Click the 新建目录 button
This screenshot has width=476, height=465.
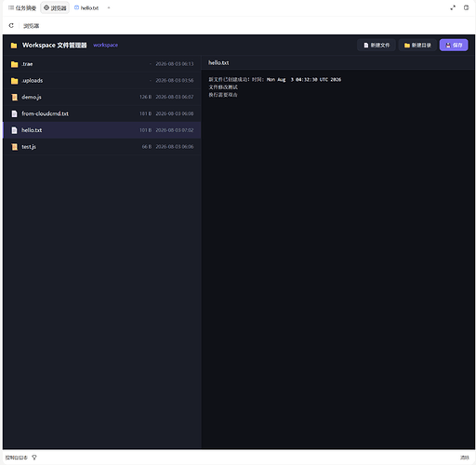pyautogui.click(x=417, y=46)
